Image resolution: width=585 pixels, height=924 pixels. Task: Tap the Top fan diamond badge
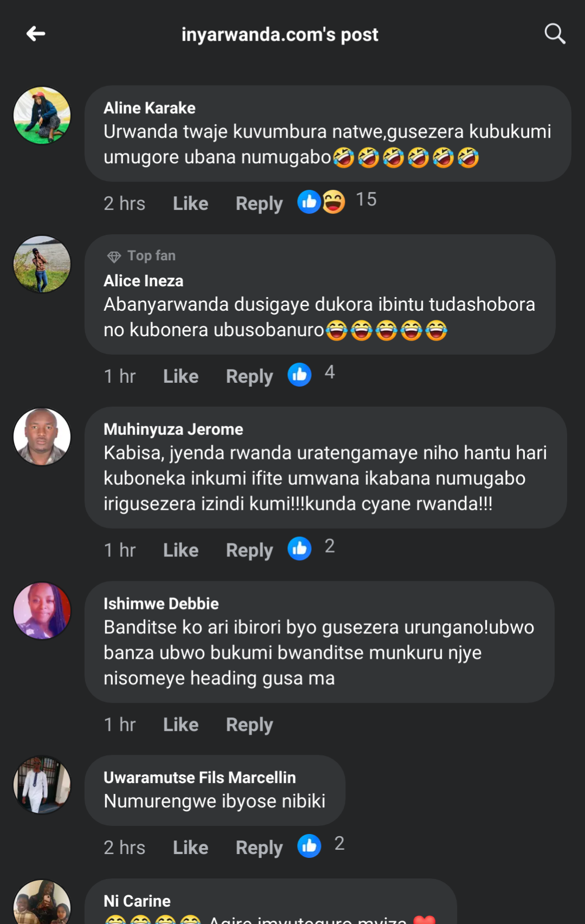114,256
